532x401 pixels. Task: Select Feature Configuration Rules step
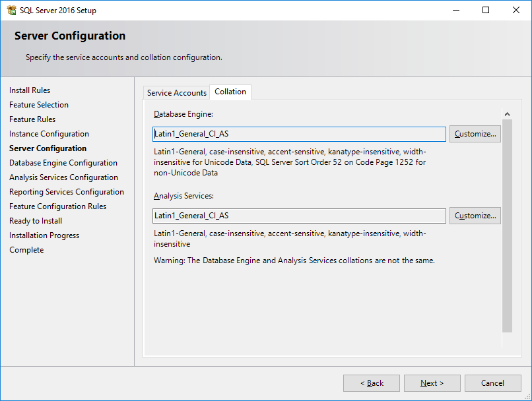pos(57,206)
